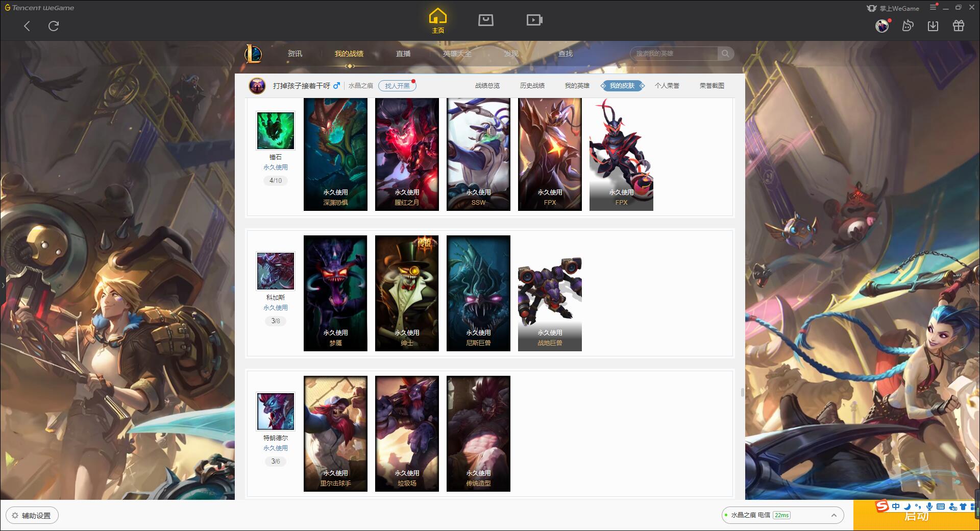Screen dimensions: 980x531
Task: Click the 4/10 skin count badge
Action: tap(276, 180)
